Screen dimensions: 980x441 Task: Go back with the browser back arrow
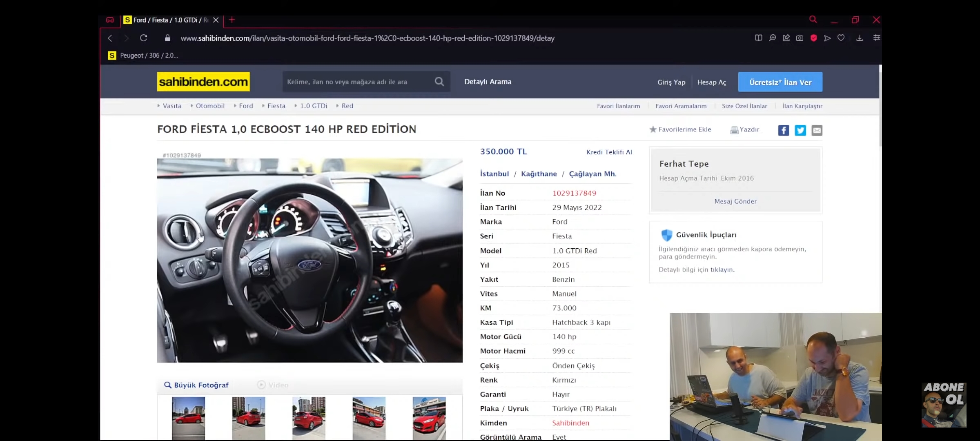(x=110, y=38)
